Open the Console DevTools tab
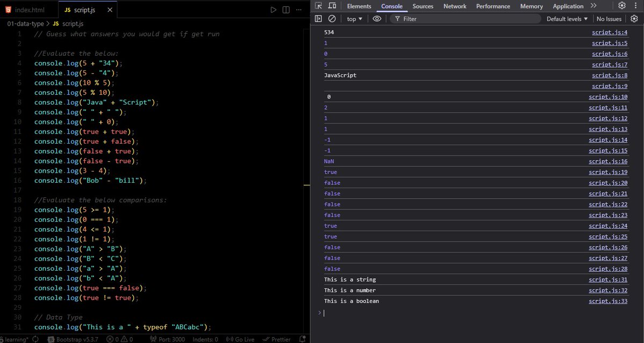Image resolution: width=644 pixels, height=343 pixels. click(x=392, y=6)
